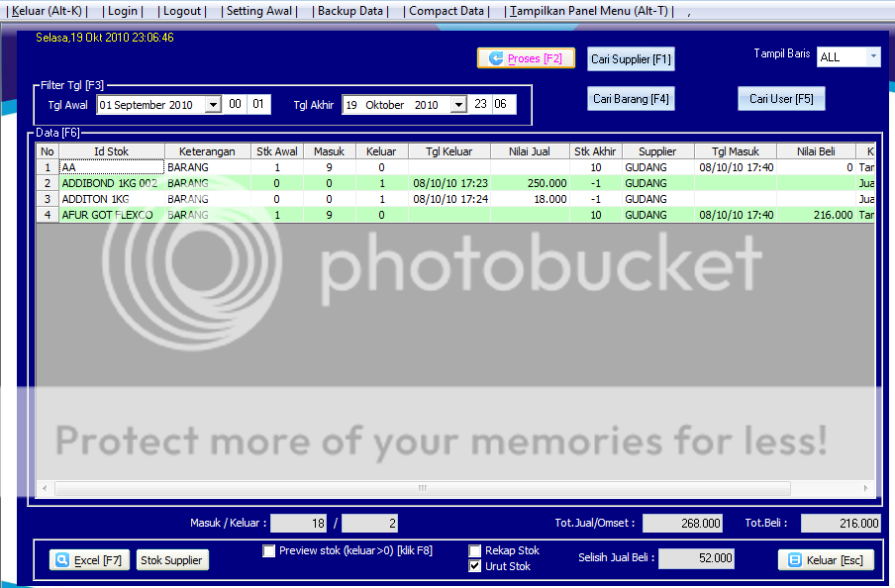
Task: Click the Tgl Awal minute field 01
Action: click(x=258, y=104)
